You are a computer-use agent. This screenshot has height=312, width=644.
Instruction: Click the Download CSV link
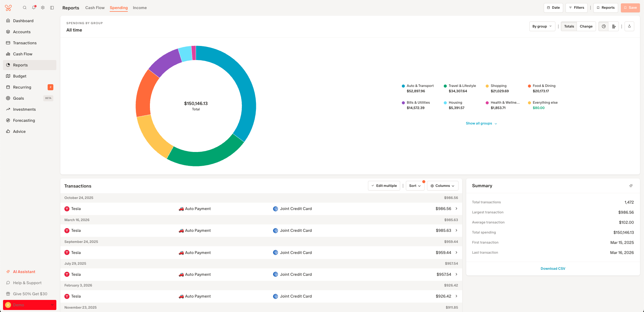pos(553,269)
